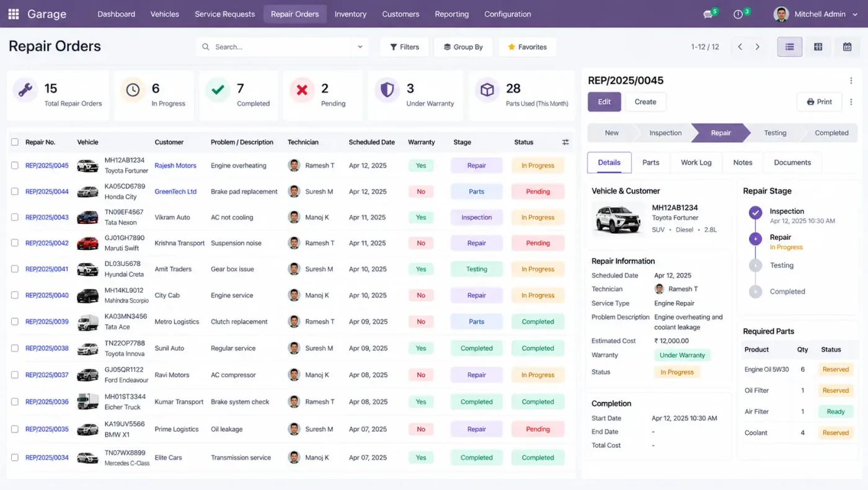This screenshot has height=490, width=868.
Task: Open repair order REP/2025/0041 link
Action: pyautogui.click(x=47, y=269)
